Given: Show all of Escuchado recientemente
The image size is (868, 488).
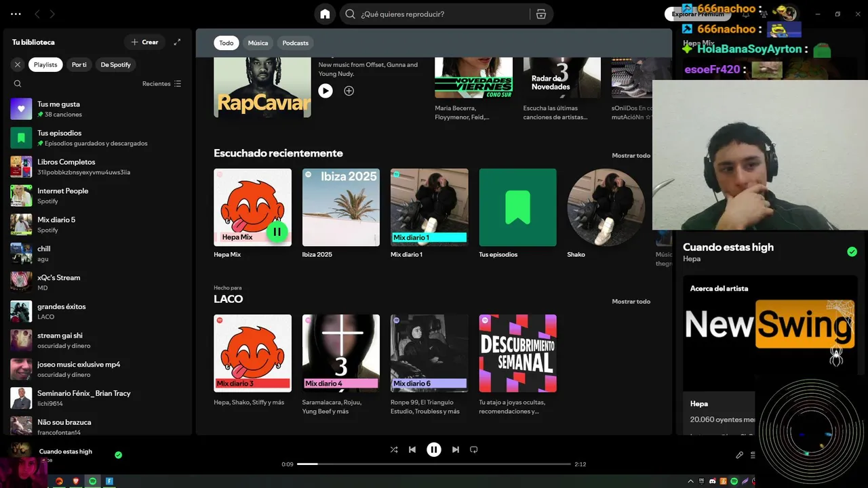Looking at the screenshot, I should pos(631,155).
